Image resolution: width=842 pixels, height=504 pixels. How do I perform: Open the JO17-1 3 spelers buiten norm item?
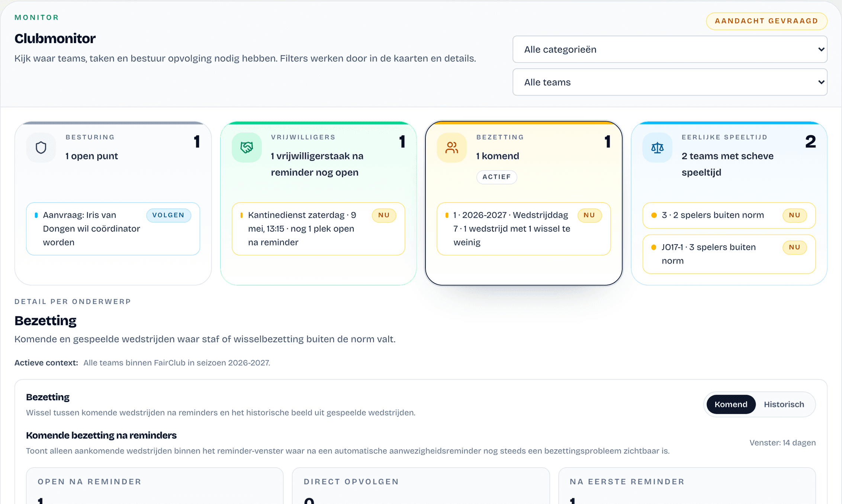click(729, 254)
